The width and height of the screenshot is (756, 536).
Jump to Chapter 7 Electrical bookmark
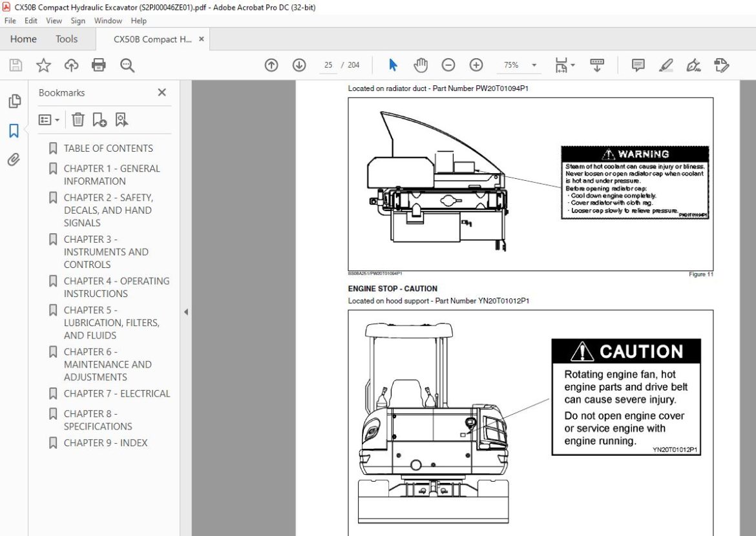click(117, 394)
